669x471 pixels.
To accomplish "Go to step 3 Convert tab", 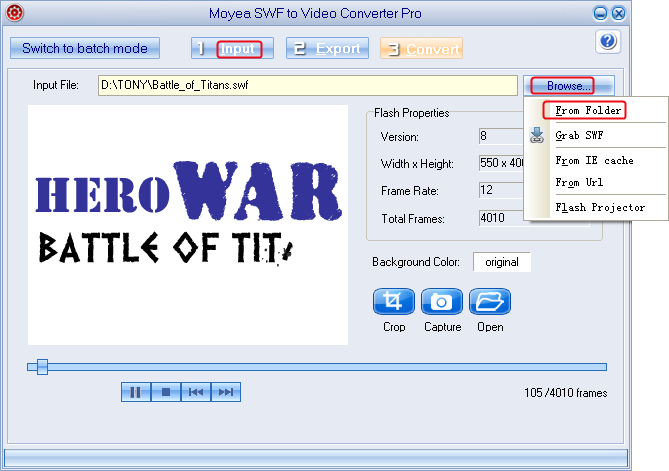I will click(x=422, y=48).
